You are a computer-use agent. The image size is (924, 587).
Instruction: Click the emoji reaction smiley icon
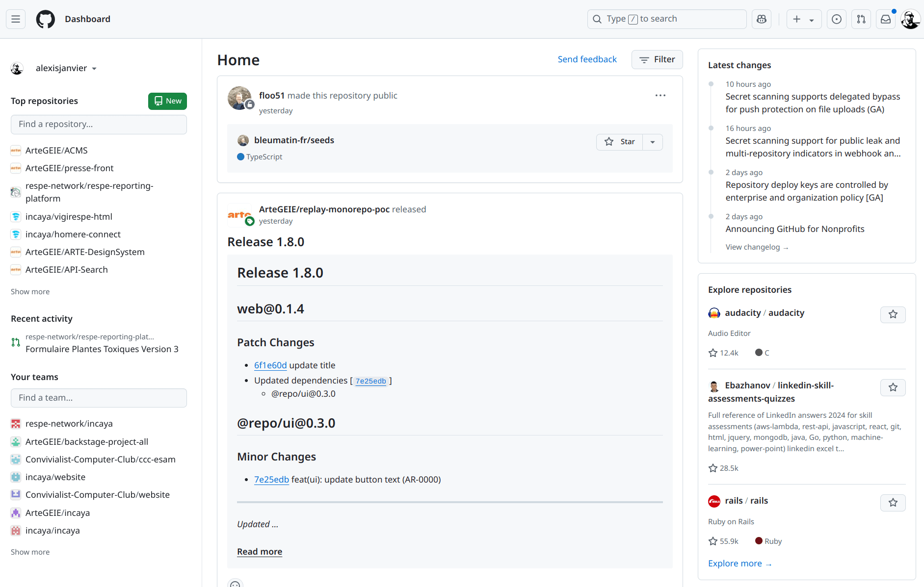click(235, 584)
